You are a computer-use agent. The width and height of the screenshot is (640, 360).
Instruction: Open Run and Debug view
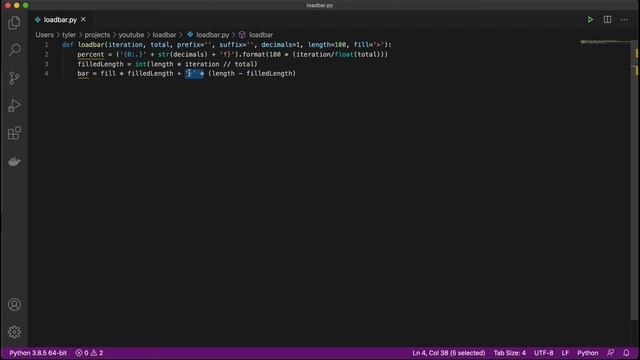click(14, 105)
